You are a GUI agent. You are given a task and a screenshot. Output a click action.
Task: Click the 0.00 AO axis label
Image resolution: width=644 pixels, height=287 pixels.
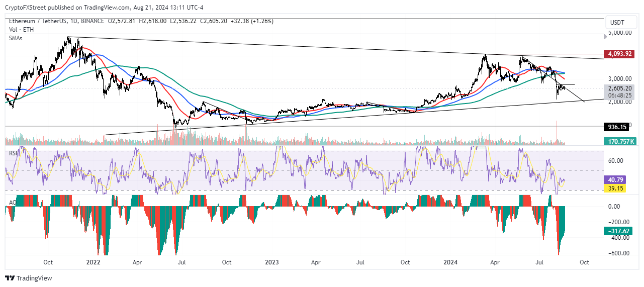click(x=614, y=207)
